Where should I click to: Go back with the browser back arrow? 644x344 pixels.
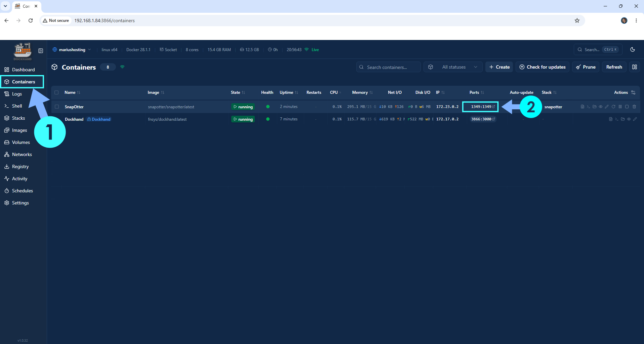[6, 21]
